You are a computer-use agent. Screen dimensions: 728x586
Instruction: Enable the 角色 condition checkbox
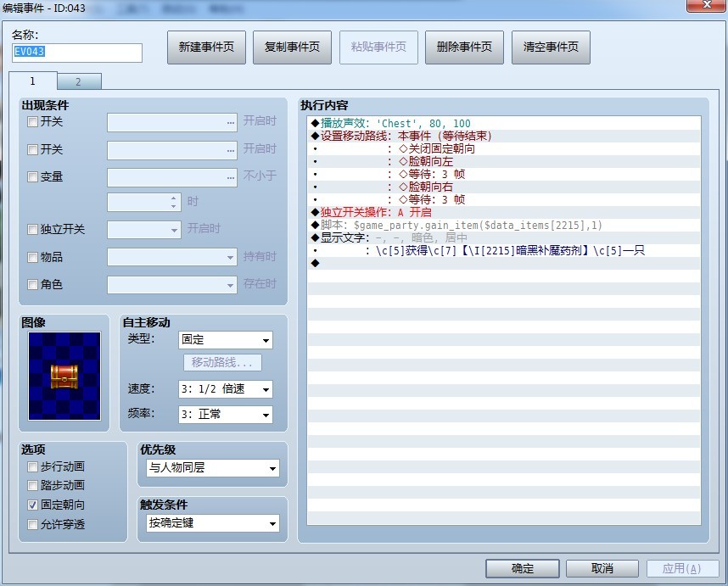pos(31,286)
